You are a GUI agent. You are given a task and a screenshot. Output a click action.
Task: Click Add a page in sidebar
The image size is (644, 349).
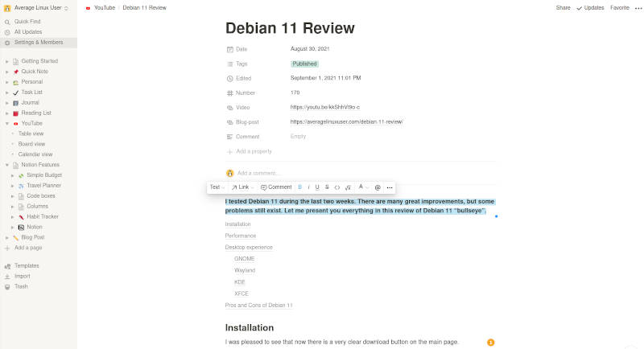[x=28, y=248]
